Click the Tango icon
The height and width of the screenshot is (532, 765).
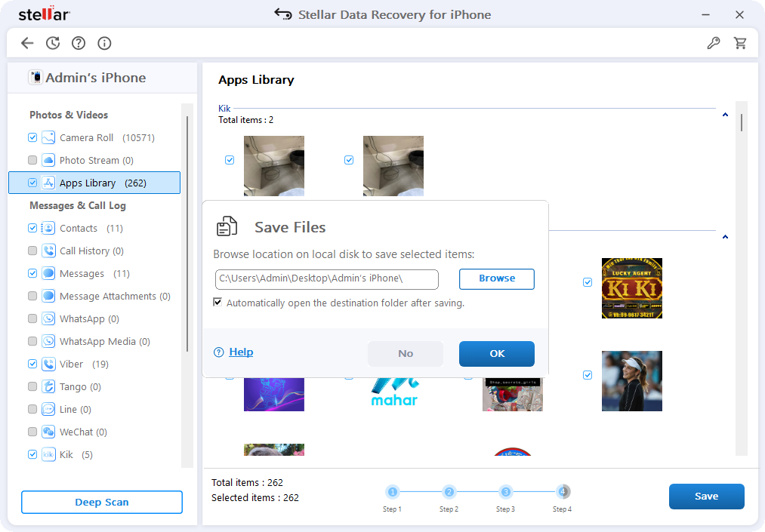click(x=48, y=386)
